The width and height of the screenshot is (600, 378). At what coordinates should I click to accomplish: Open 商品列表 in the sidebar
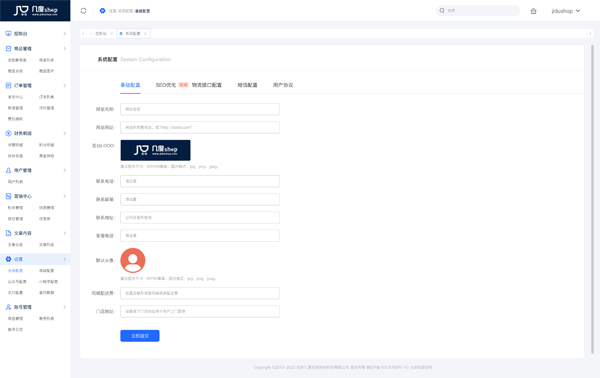coord(46,60)
